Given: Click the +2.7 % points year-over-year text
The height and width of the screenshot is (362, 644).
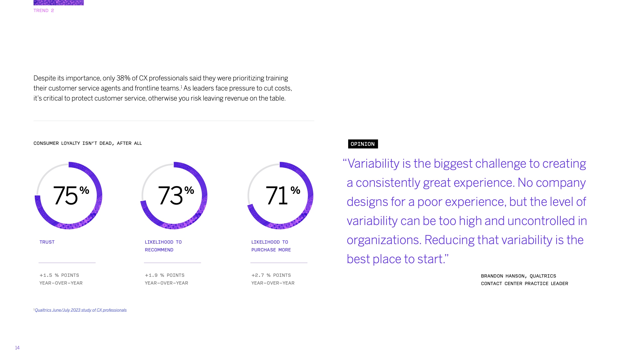Looking at the screenshot, I should [x=273, y=279].
